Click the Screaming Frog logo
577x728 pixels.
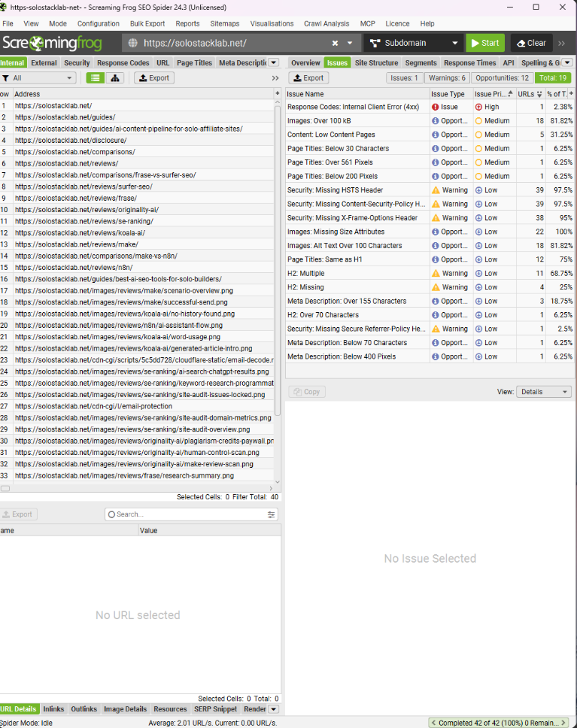[52, 43]
